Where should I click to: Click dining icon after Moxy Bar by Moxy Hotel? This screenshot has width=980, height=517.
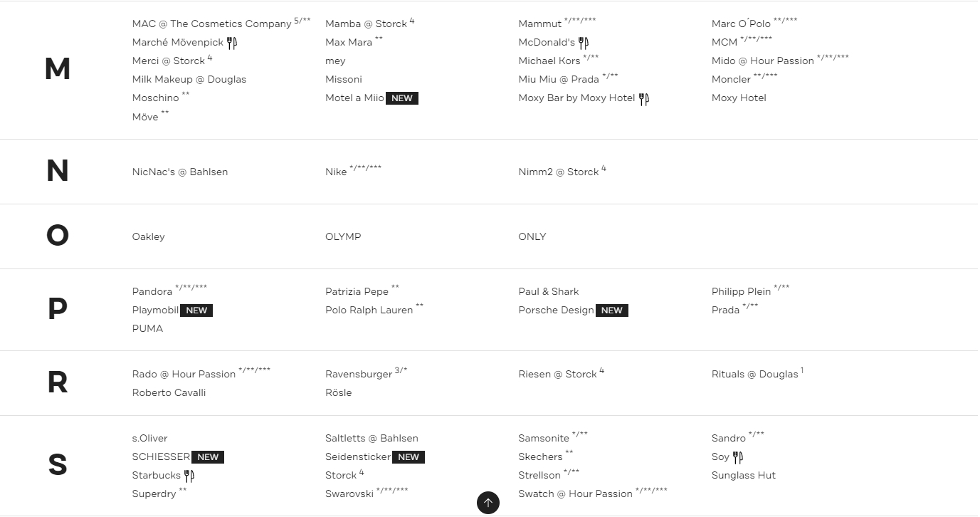point(643,99)
